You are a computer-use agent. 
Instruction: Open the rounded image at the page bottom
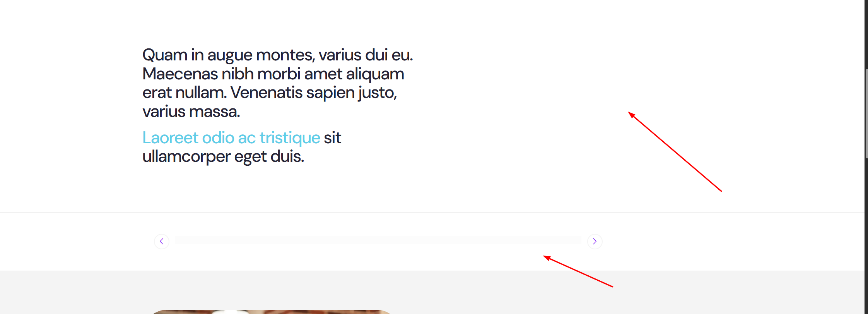point(271,312)
